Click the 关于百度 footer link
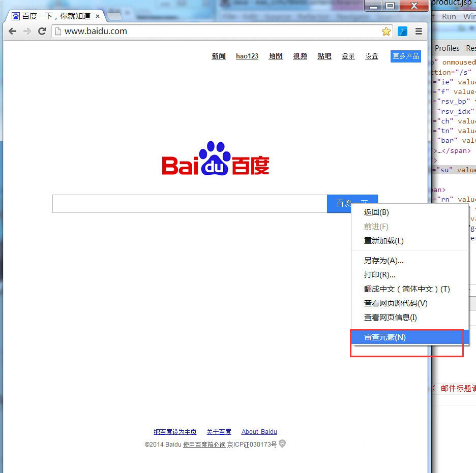This screenshot has width=476, height=473. tap(219, 431)
